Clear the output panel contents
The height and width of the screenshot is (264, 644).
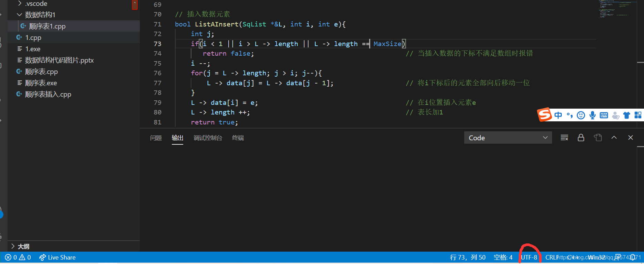[x=564, y=138]
